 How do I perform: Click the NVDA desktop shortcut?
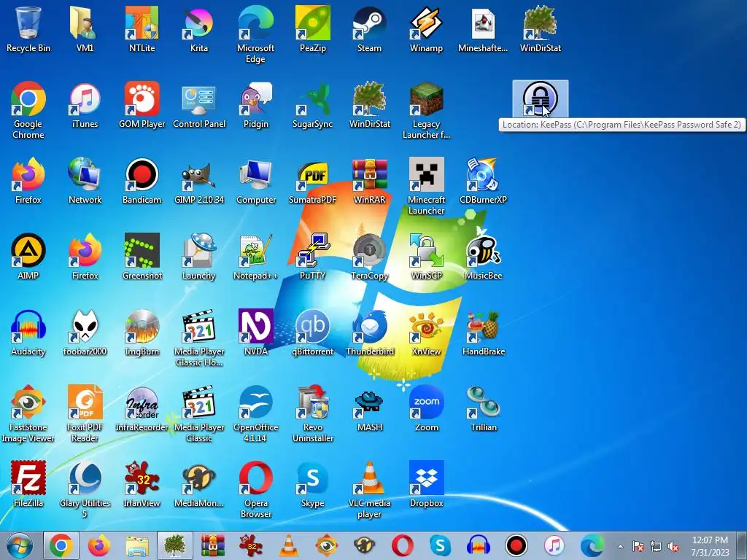pos(255,332)
